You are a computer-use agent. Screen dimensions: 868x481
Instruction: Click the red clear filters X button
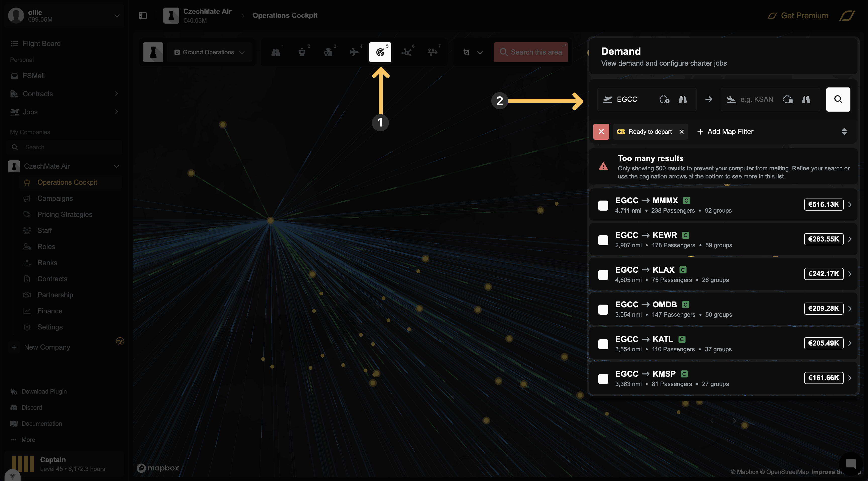pyautogui.click(x=601, y=131)
